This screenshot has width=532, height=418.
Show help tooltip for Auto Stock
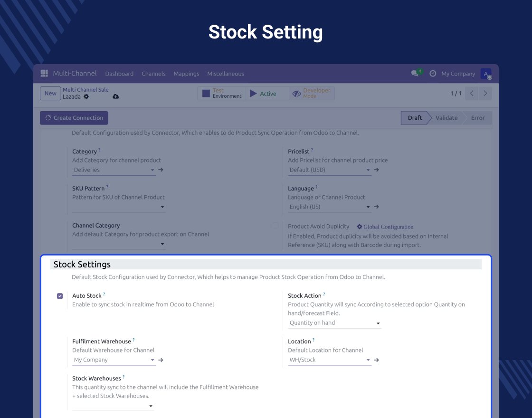click(104, 294)
